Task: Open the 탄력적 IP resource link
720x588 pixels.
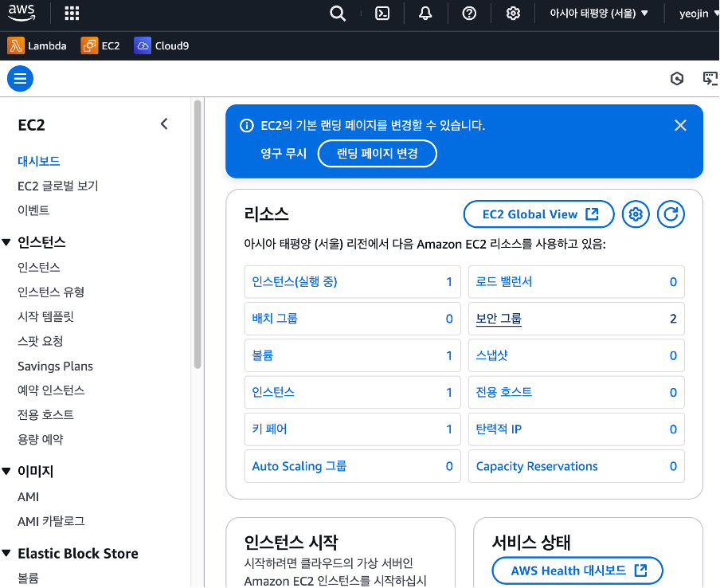Action: [499, 429]
